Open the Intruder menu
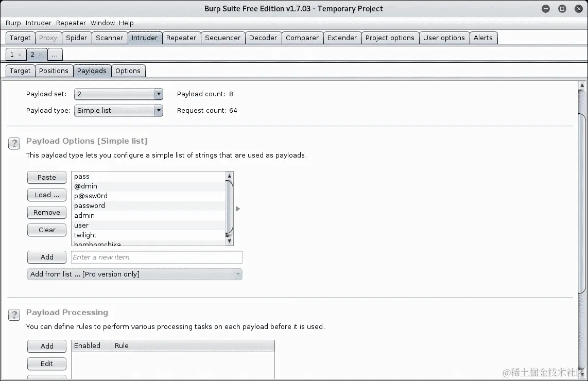This screenshot has width=588, height=381. tap(38, 23)
